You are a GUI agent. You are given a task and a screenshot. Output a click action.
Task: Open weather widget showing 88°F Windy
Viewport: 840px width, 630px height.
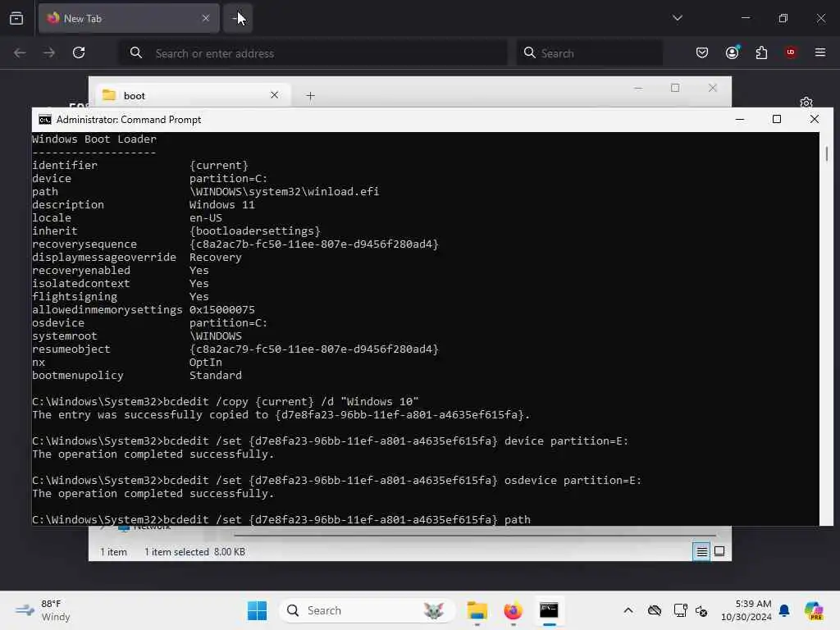[x=43, y=610]
